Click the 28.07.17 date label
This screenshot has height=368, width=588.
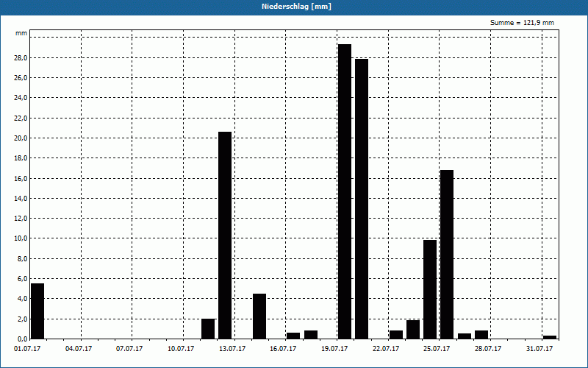488,349
